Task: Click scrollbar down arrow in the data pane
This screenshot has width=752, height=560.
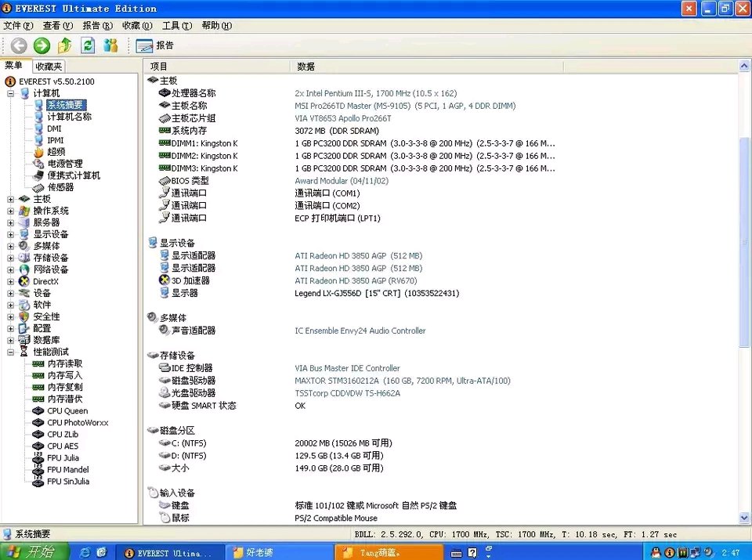Action: click(744, 518)
